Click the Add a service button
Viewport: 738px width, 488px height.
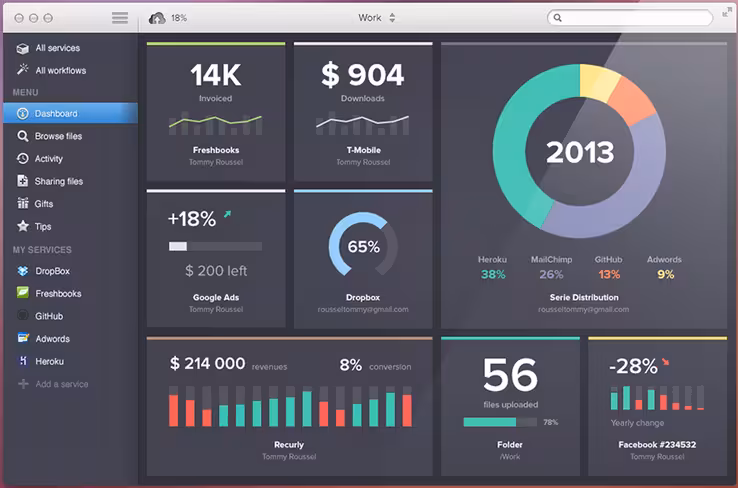tap(53, 384)
